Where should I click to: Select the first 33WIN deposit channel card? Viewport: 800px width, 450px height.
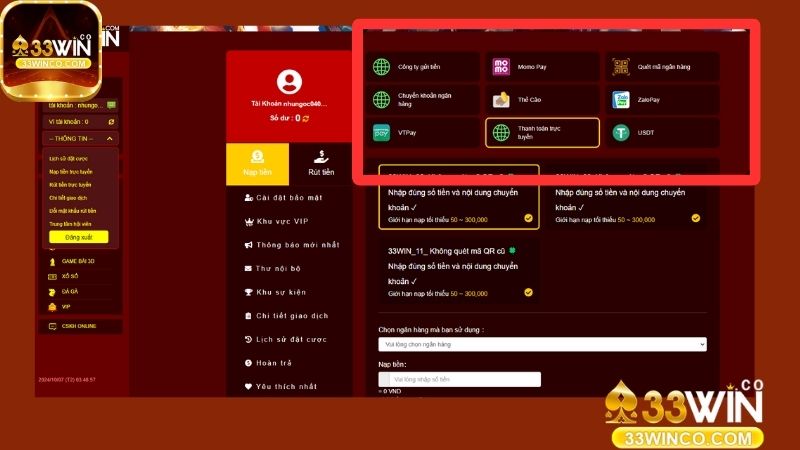pyautogui.click(x=459, y=197)
